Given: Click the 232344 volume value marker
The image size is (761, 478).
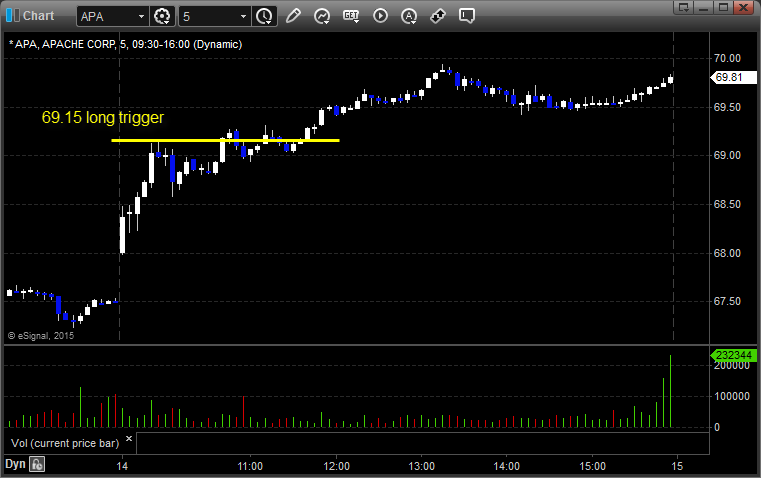Looking at the screenshot, I should 733,355.
